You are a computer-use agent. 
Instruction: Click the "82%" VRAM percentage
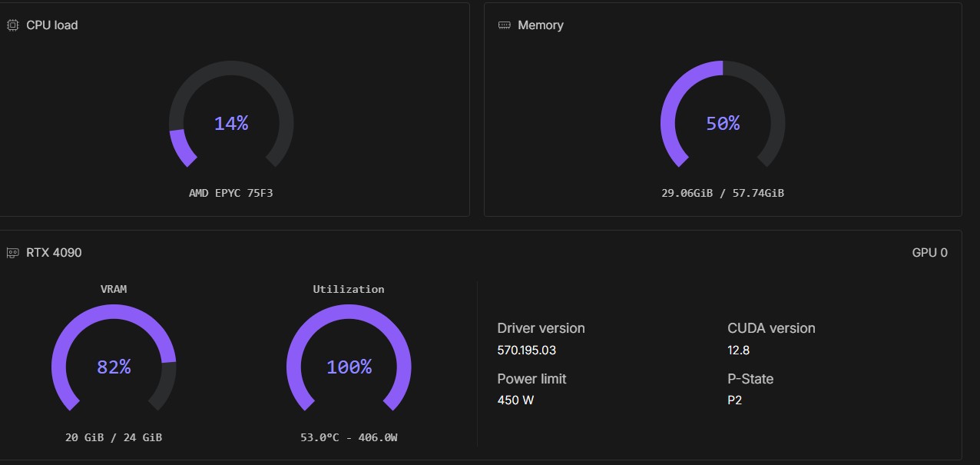[x=114, y=367]
